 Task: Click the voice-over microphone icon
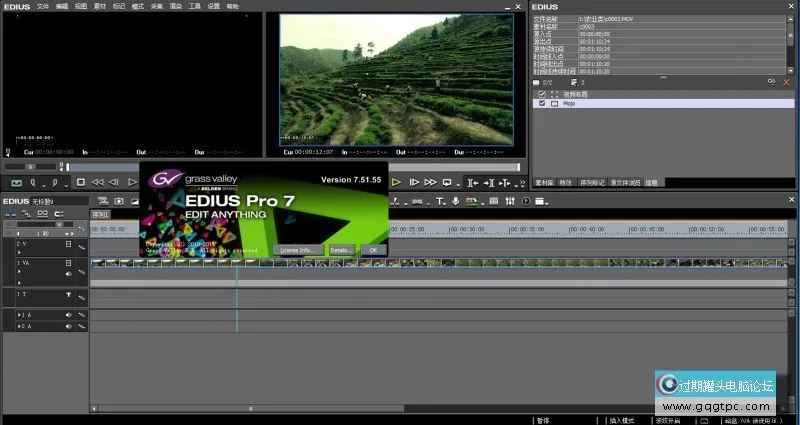coord(456,201)
